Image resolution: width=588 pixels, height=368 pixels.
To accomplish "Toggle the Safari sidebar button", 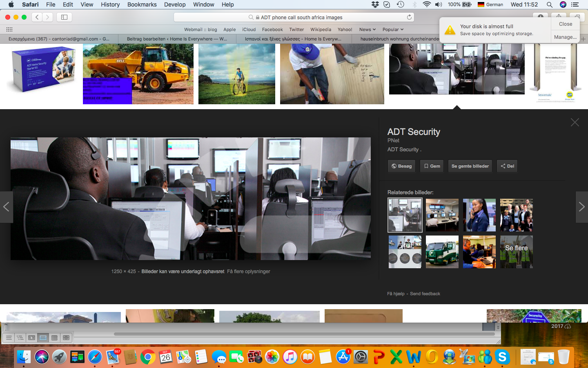I will coord(64,17).
